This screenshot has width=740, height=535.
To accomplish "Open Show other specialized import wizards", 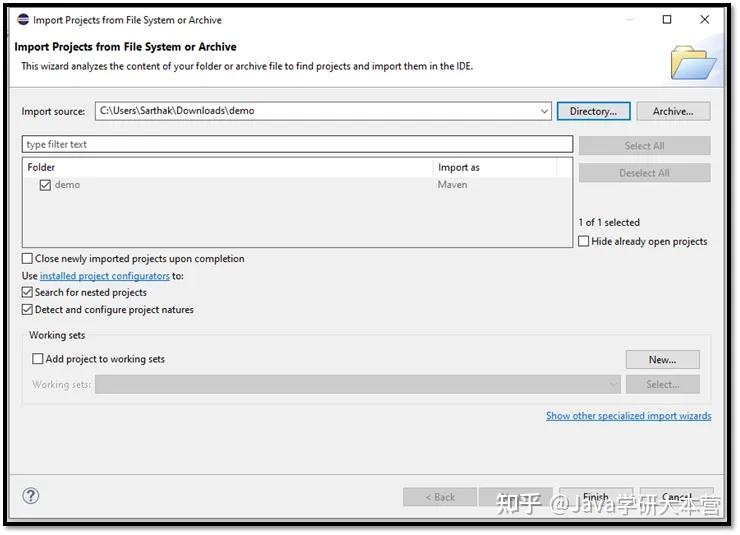I will pos(629,416).
